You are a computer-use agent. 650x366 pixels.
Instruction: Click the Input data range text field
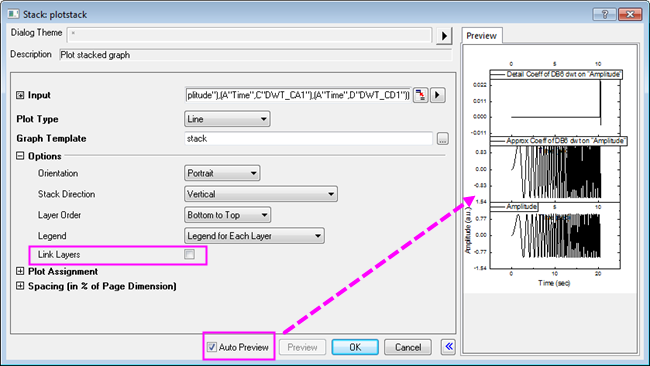[298, 95]
